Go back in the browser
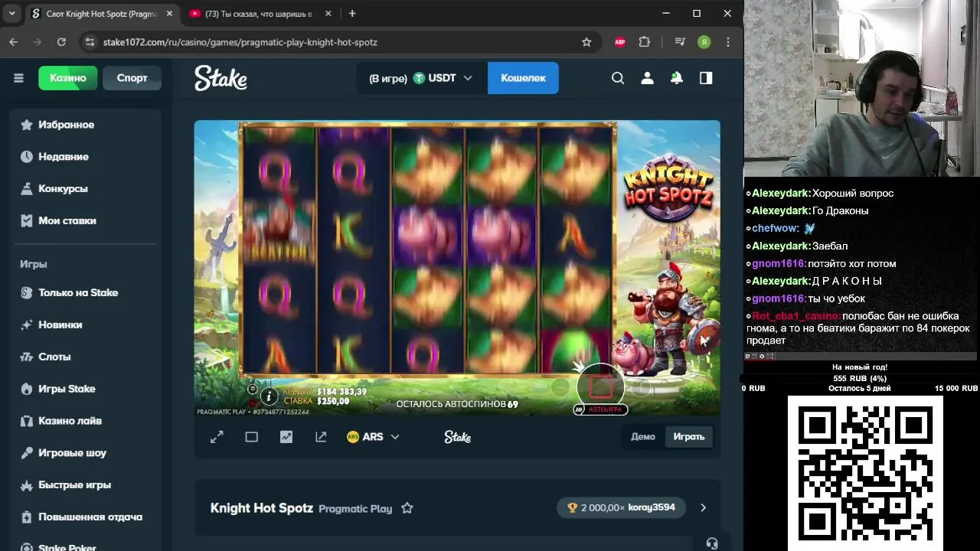This screenshot has width=980, height=551. pos(14,42)
